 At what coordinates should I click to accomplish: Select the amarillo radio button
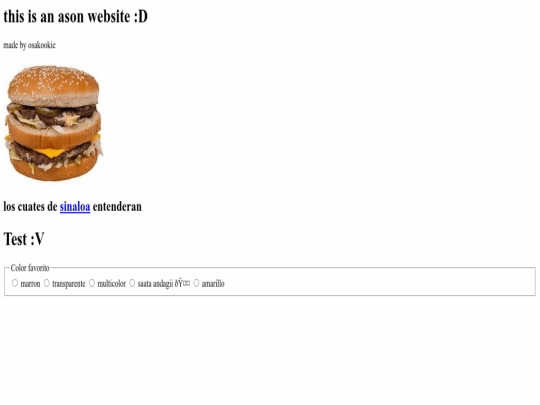[196, 283]
